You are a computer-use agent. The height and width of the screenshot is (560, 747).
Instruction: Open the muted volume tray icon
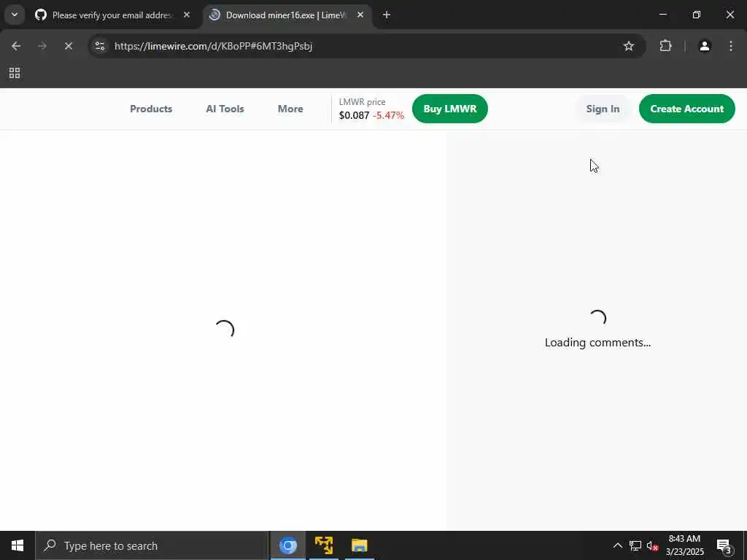click(x=653, y=545)
